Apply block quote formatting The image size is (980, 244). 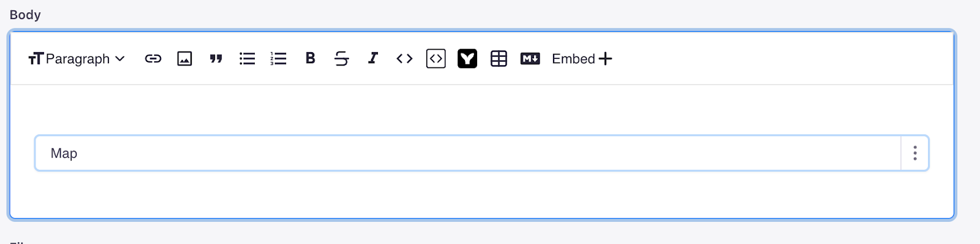pyautogui.click(x=216, y=59)
